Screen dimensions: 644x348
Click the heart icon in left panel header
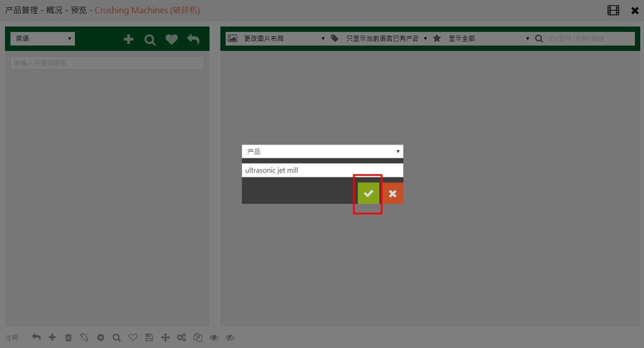coord(171,39)
